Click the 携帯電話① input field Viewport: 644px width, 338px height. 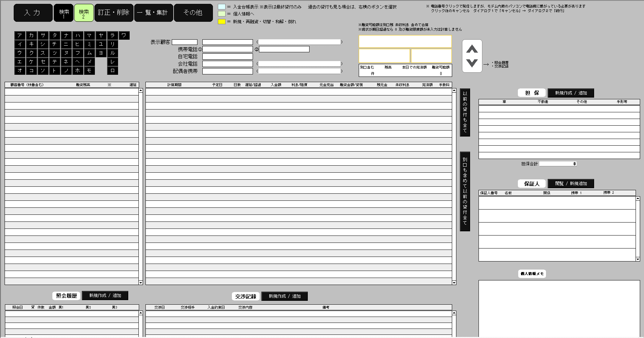pos(228,49)
